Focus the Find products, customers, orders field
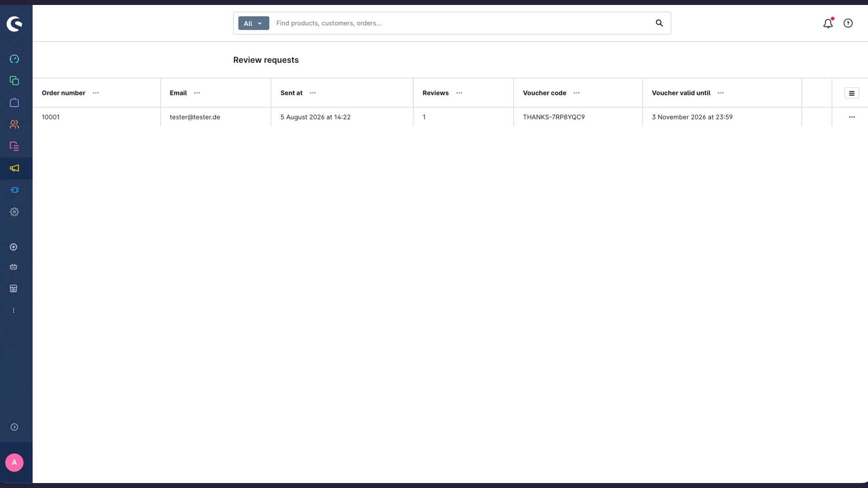The height and width of the screenshot is (488, 868). coord(461,23)
